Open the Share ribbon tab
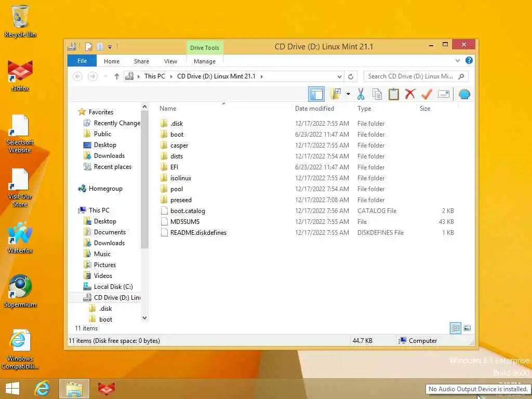532x399 pixels. (141, 61)
